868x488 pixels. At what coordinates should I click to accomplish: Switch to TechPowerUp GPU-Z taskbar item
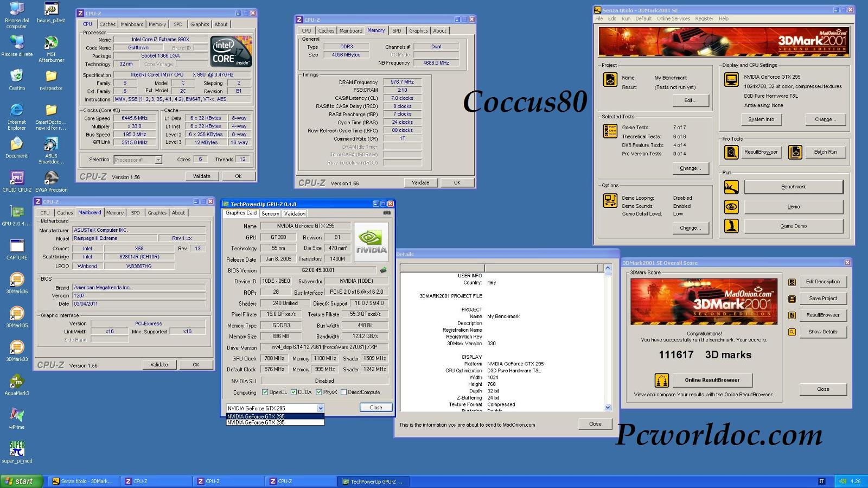(374, 481)
